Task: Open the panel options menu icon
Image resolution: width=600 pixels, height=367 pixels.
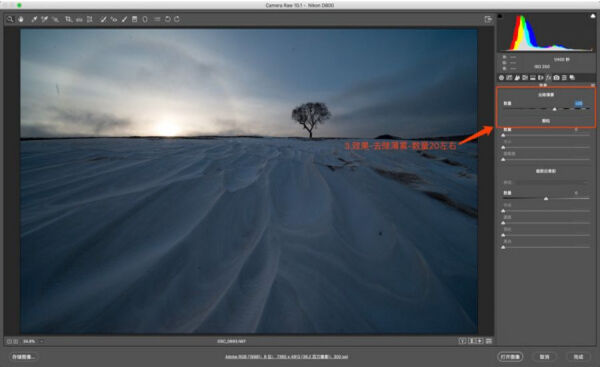Action: click(593, 85)
